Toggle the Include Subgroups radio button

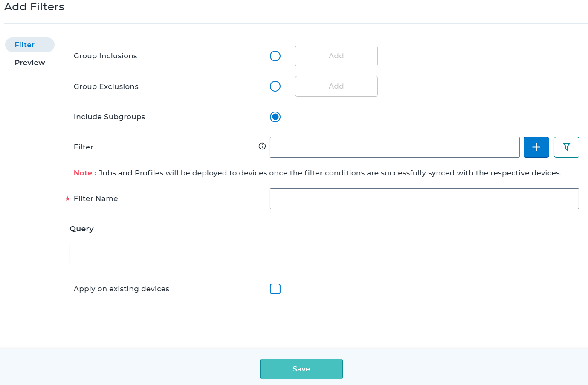tap(275, 117)
